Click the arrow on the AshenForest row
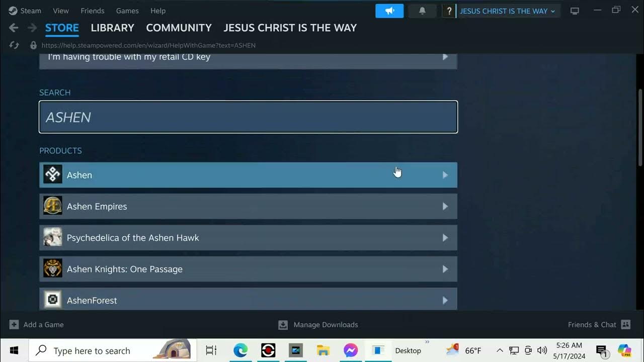 pos(445,300)
